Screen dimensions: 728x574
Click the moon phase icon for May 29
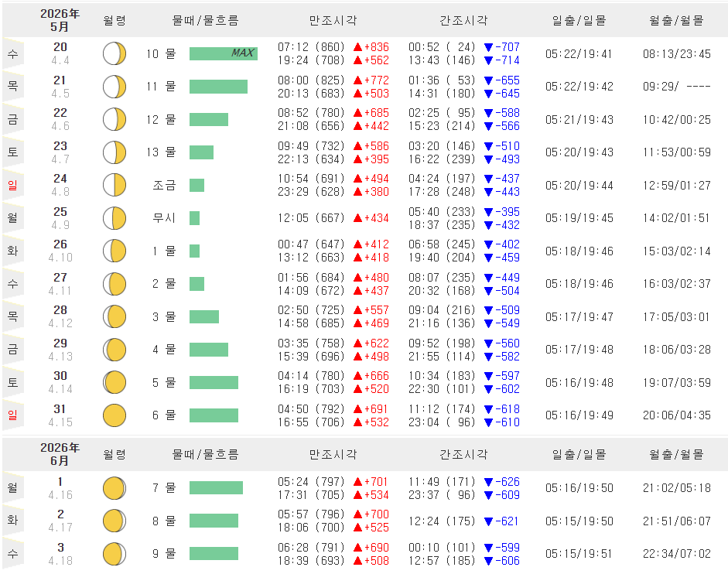[114, 349]
